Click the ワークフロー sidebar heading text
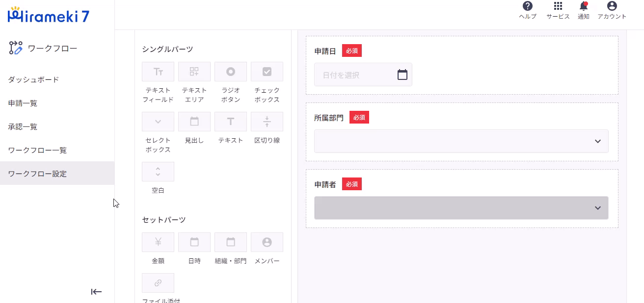Screen dimensions: 644x303 click(53, 48)
